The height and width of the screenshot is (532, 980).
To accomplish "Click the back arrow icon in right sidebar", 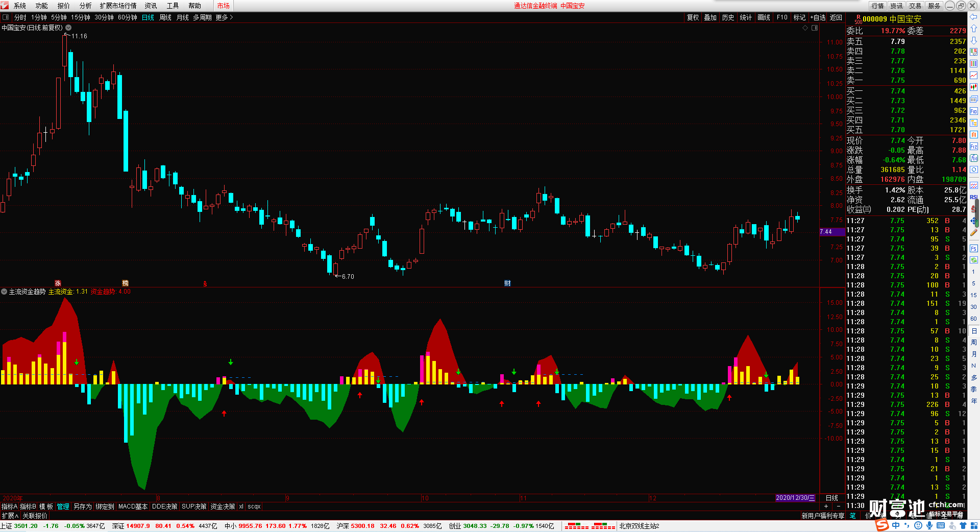I will [974, 17].
